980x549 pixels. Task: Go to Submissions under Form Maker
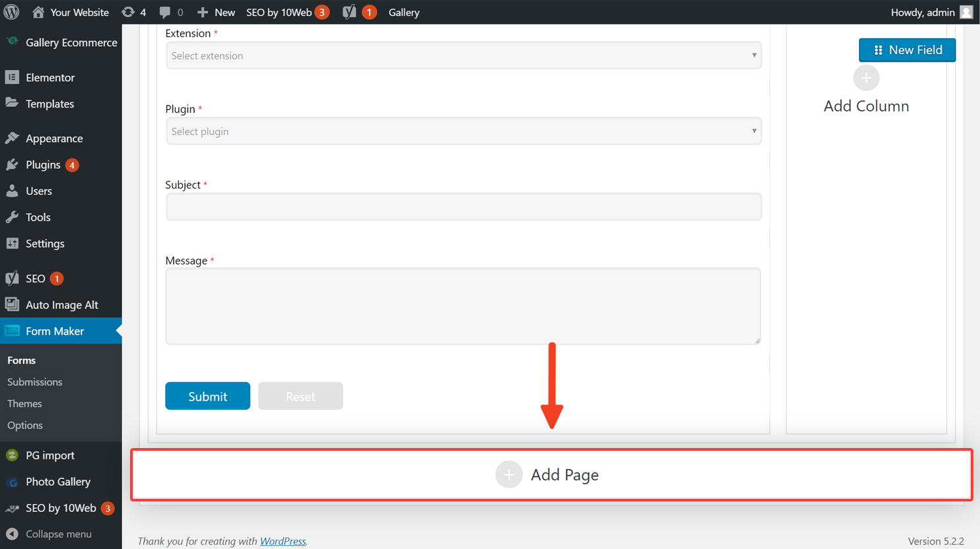[34, 381]
